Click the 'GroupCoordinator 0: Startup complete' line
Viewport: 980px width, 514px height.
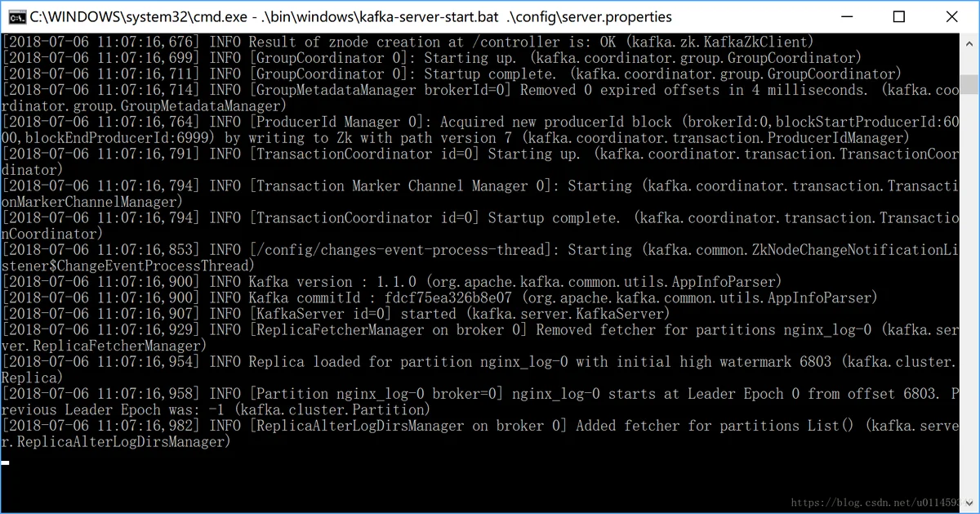pyautogui.click(x=452, y=74)
